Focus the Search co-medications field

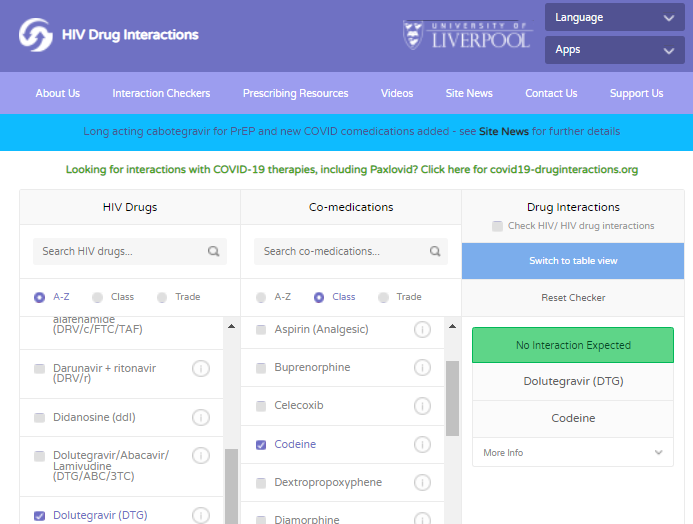click(351, 251)
